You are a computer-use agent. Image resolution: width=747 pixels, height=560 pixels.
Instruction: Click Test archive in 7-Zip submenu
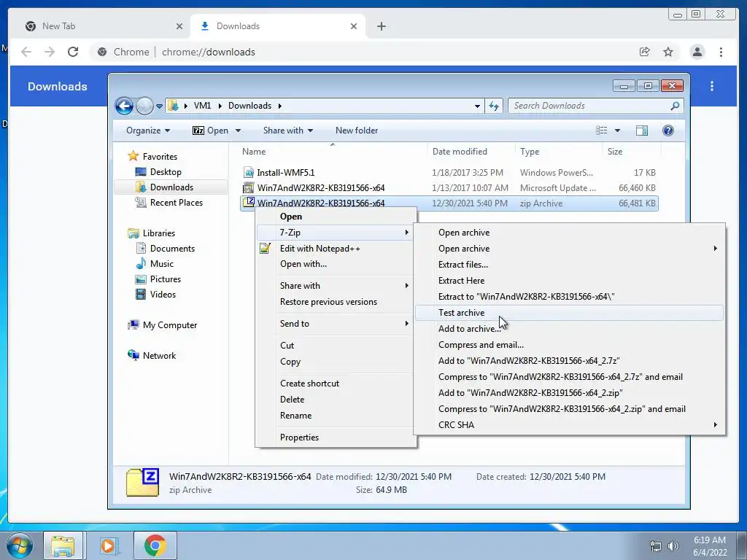pos(569,312)
